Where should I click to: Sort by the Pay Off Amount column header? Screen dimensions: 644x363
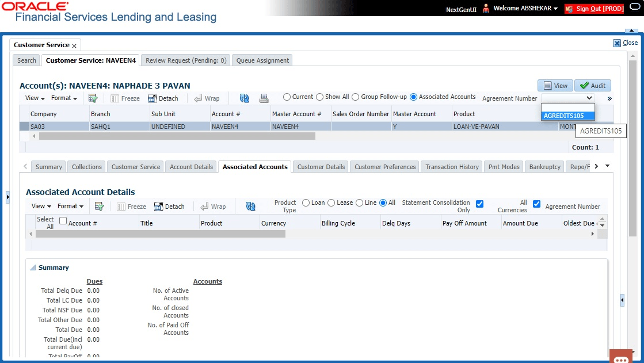(464, 223)
